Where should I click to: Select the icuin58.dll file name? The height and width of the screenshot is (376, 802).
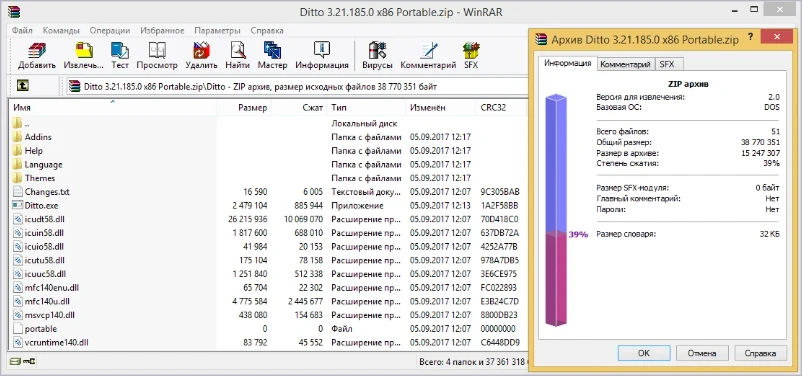pyautogui.click(x=44, y=233)
